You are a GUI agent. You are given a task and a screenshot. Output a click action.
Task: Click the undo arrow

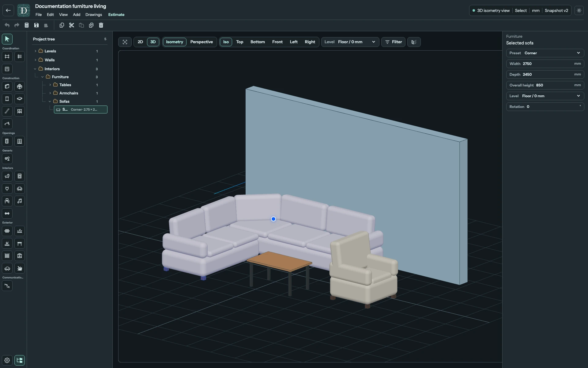click(7, 25)
